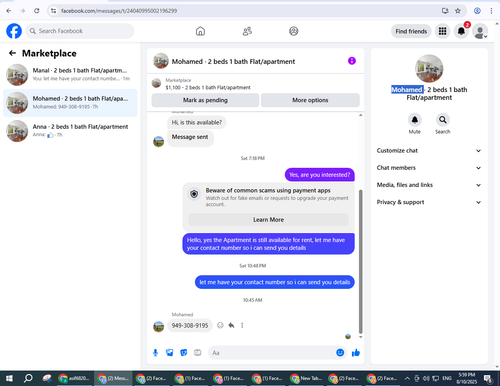Expand Privacy & support section
This screenshot has width=500, height=386.
(429, 202)
